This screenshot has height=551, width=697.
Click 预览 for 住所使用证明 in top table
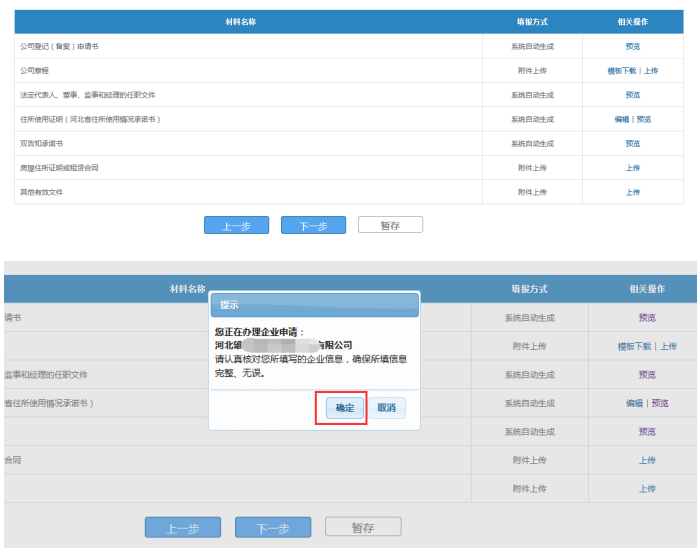pyautogui.click(x=644, y=119)
